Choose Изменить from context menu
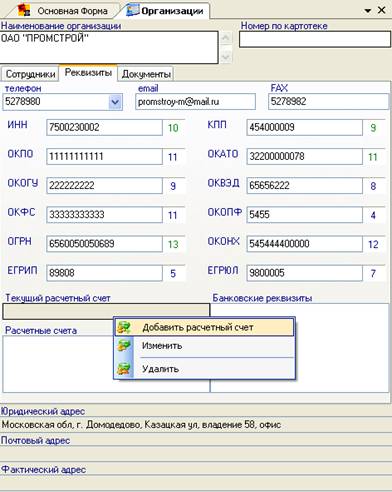 pyautogui.click(x=204, y=346)
